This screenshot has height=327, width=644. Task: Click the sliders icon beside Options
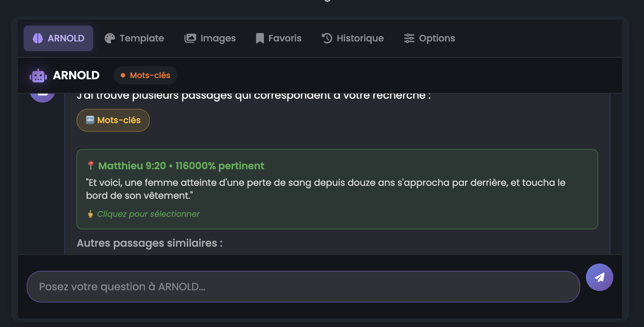pos(409,38)
